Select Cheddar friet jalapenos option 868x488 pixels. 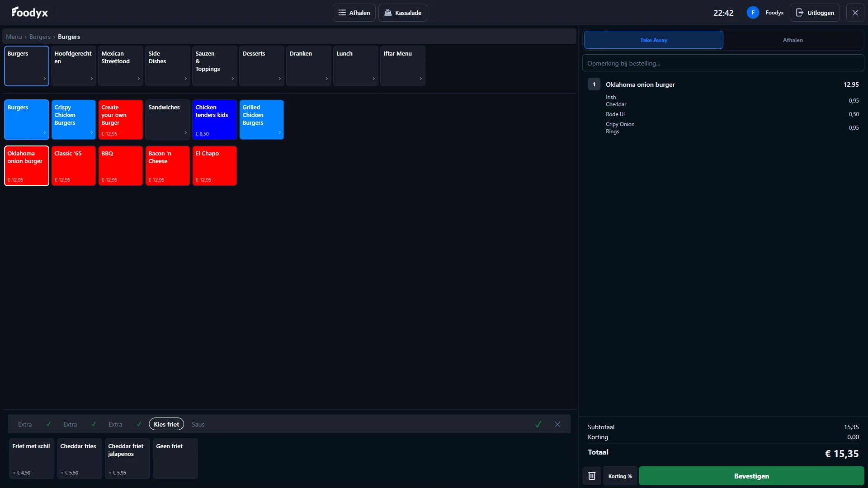tap(127, 459)
